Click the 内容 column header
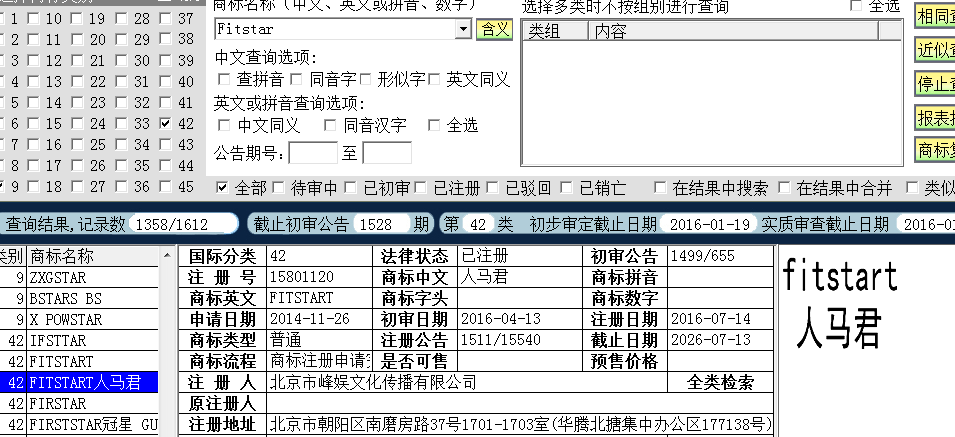Image resolution: width=955 pixels, height=437 pixels. coord(733,30)
